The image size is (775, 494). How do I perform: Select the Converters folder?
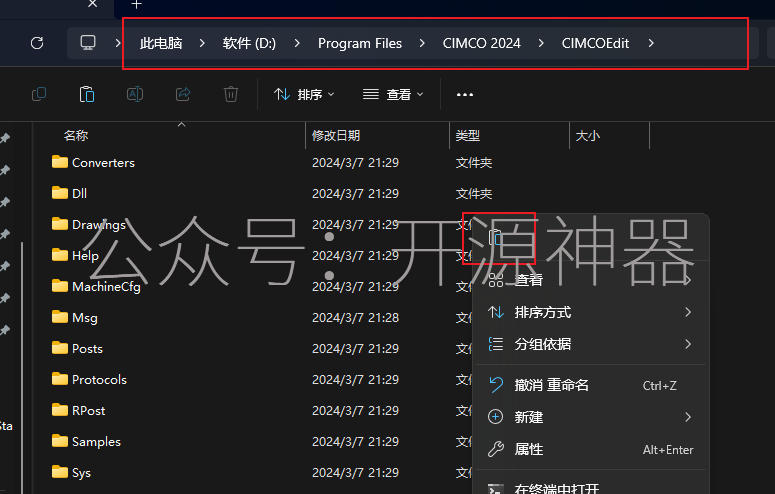click(103, 163)
